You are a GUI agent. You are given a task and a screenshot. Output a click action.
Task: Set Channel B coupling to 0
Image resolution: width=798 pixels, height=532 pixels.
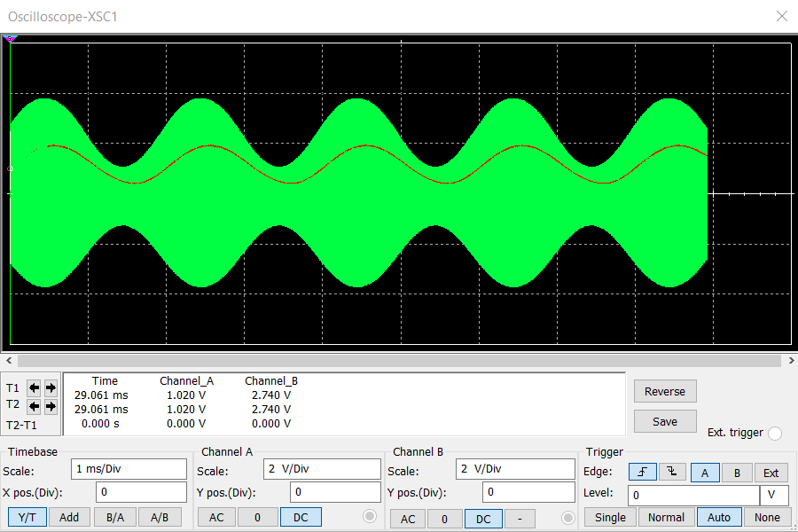[444, 519]
